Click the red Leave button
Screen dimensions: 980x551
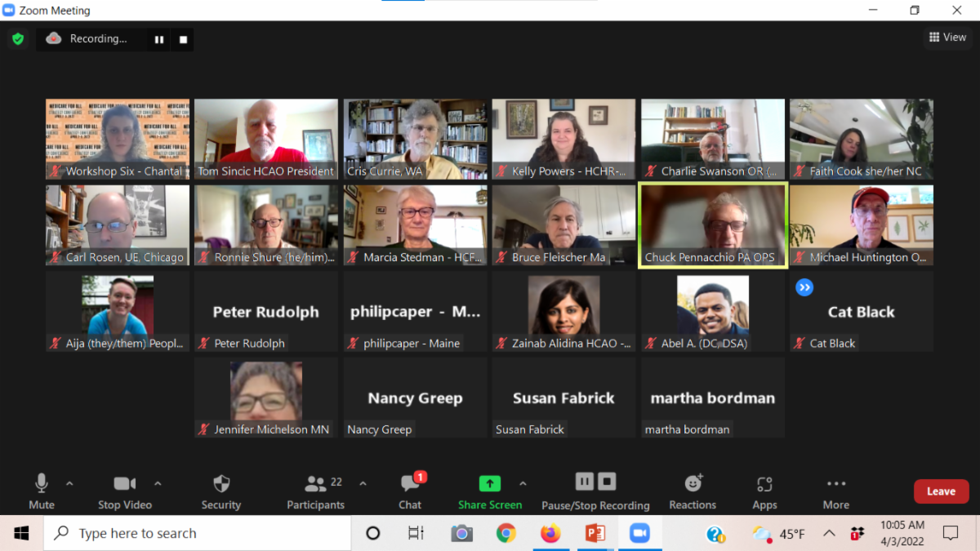pos(941,491)
